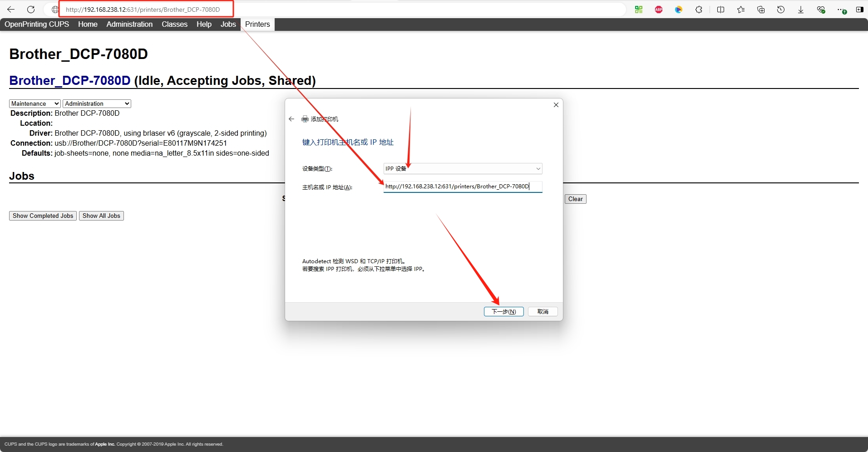The height and width of the screenshot is (452, 868).
Task: Click Show Completed Jobs button
Action: click(x=43, y=216)
